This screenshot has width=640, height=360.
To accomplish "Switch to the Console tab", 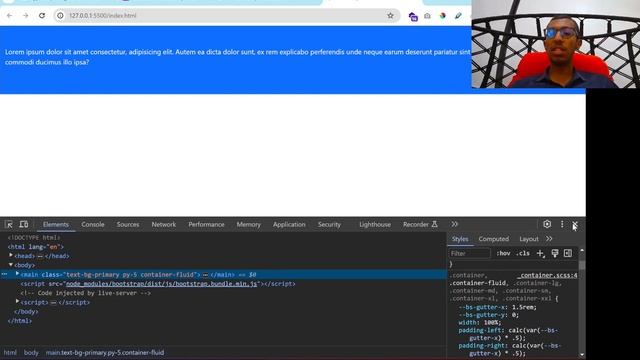I will click(93, 224).
